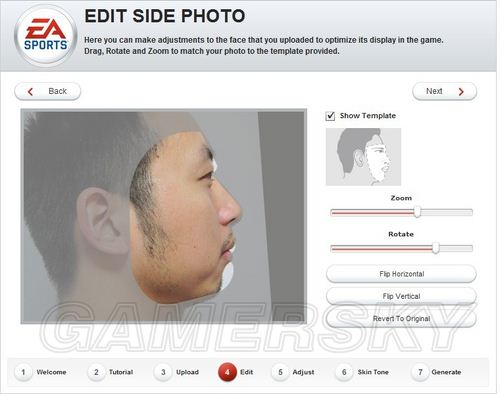The height and width of the screenshot is (394, 500).
Task: Click the red step 4 Edit circle
Action: click(x=227, y=372)
